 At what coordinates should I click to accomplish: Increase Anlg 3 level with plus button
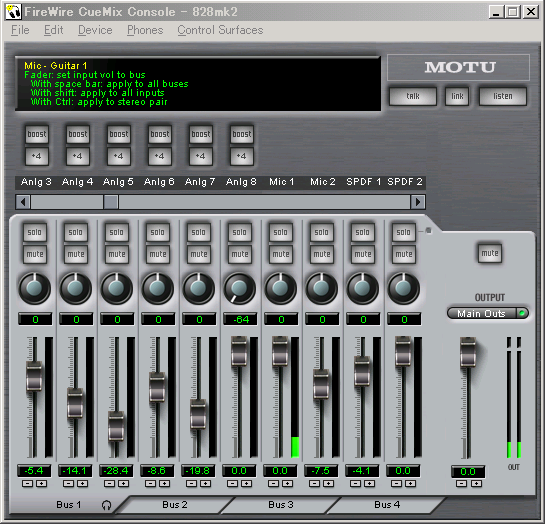click(x=41, y=484)
